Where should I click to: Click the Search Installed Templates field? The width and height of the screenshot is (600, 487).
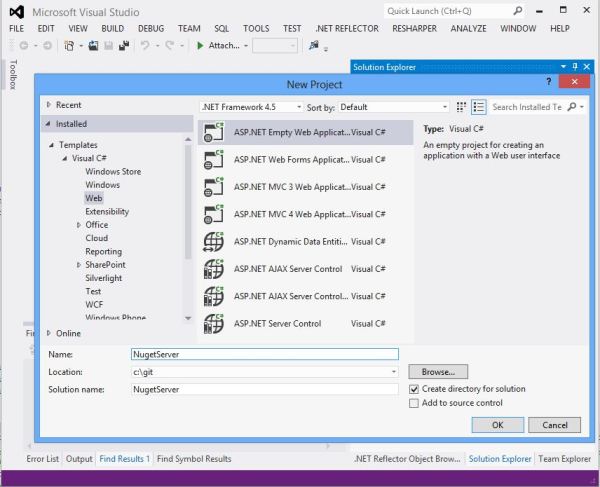tap(527, 107)
